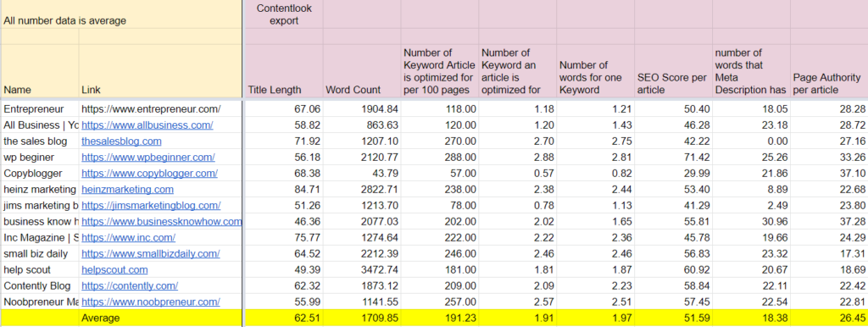Select the 'small biz daily' name cell
This screenshot has width=868, height=327.
(41, 254)
